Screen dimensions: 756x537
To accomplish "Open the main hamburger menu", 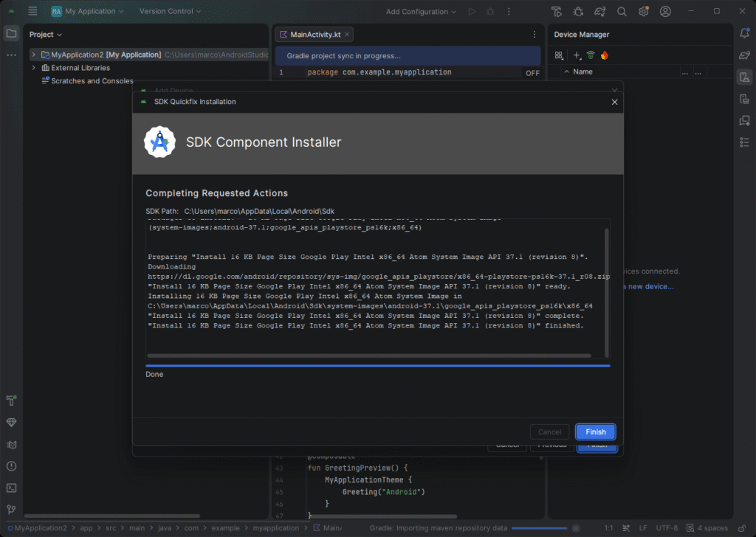I will coord(32,11).
